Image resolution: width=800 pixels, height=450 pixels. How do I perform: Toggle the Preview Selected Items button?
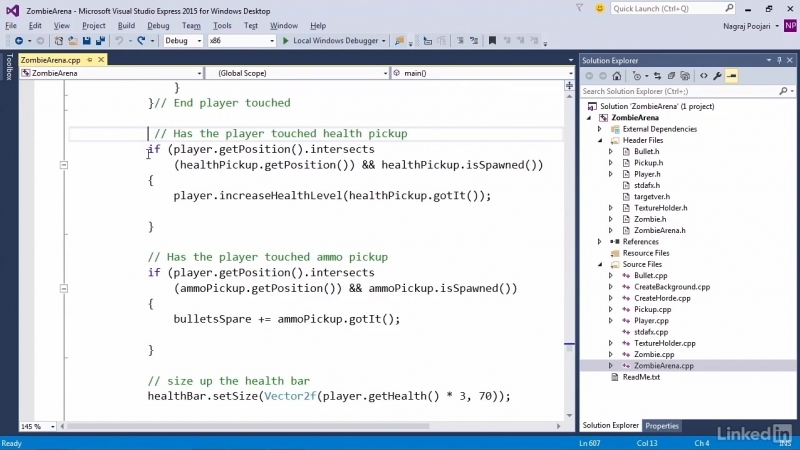[x=732, y=76]
